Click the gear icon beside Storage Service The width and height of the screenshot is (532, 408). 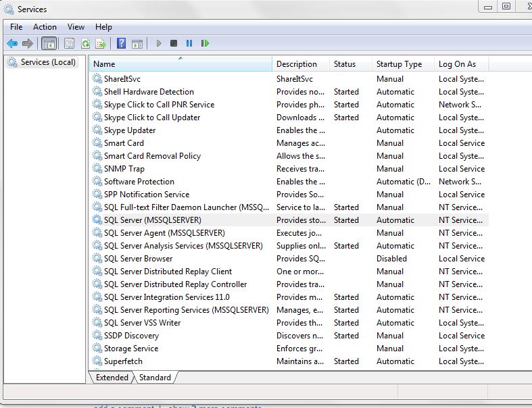pyautogui.click(x=97, y=349)
